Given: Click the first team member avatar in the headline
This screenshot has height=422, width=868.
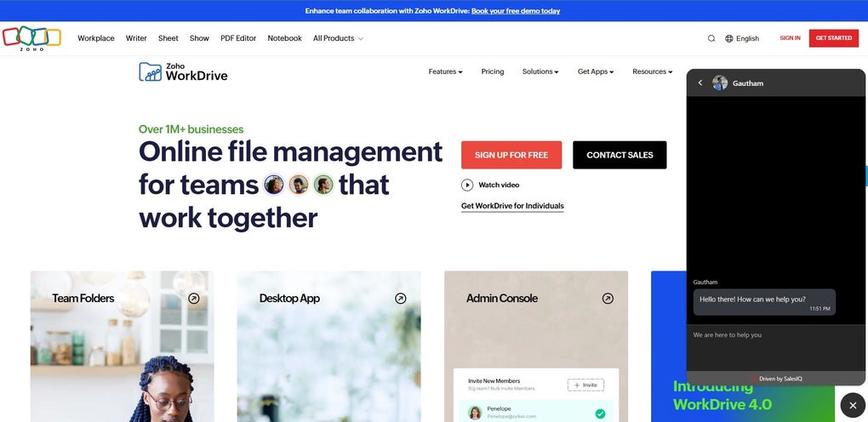Looking at the screenshot, I should pos(274,185).
